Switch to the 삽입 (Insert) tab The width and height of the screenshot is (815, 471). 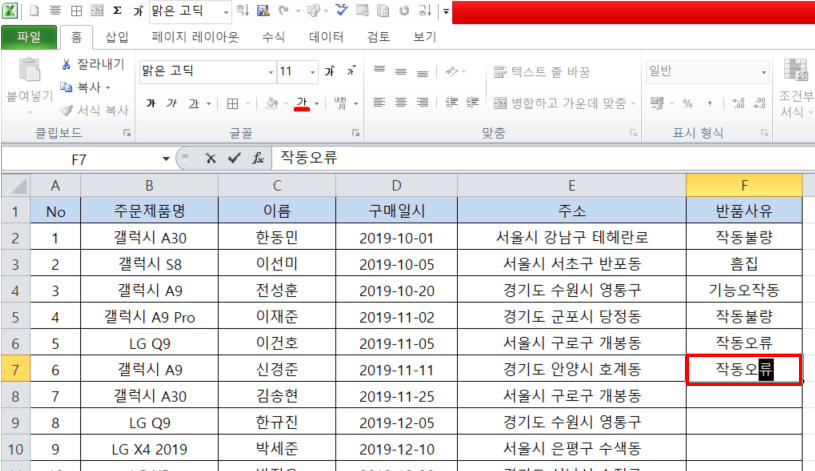(x=116, y=37)
